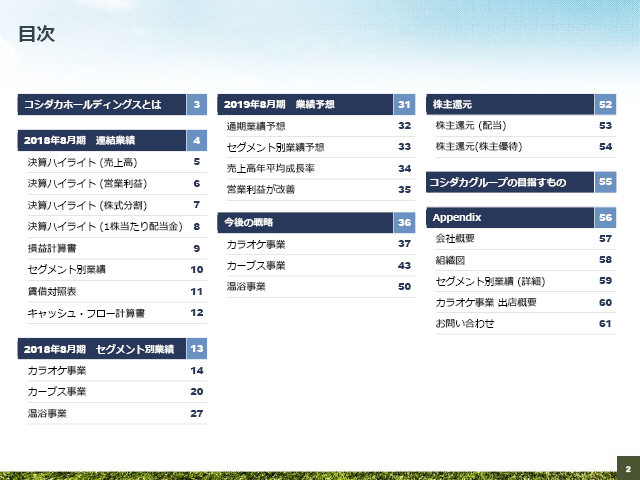Open カーブス事業 entry on page 20
Viewport: 640px width, 480px height.
click(x=117, y=392)
